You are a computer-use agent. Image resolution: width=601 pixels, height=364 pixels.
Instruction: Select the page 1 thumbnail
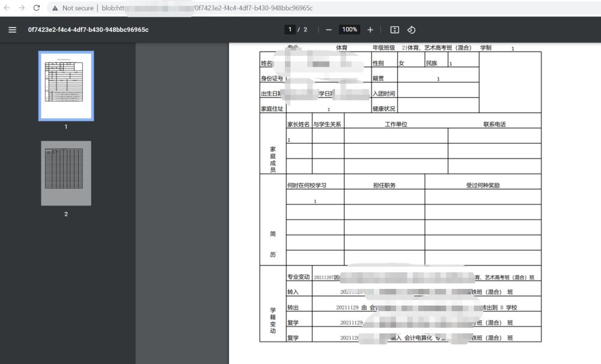point(66,86)
